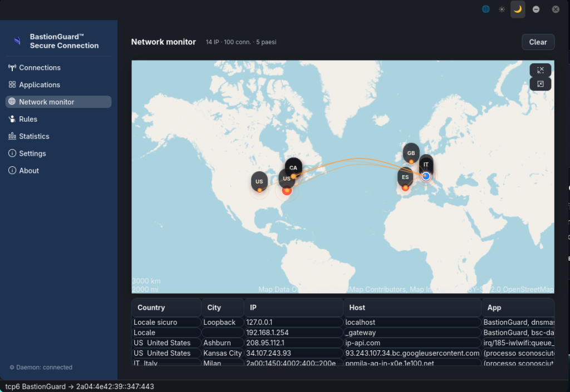Click the GB map marker
This screenshot has height=392, width=570.
pos(411,153)
